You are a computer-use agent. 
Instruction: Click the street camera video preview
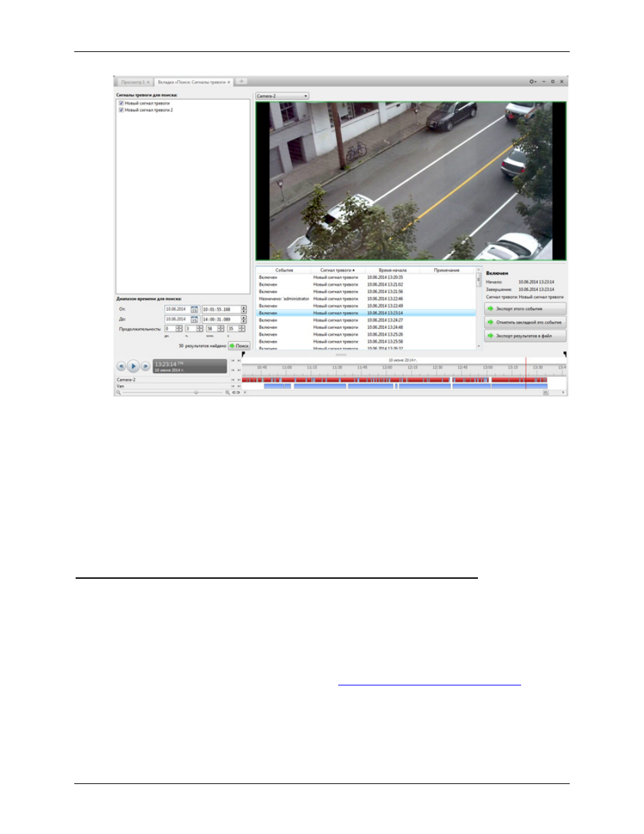click(x=410, y=181)
